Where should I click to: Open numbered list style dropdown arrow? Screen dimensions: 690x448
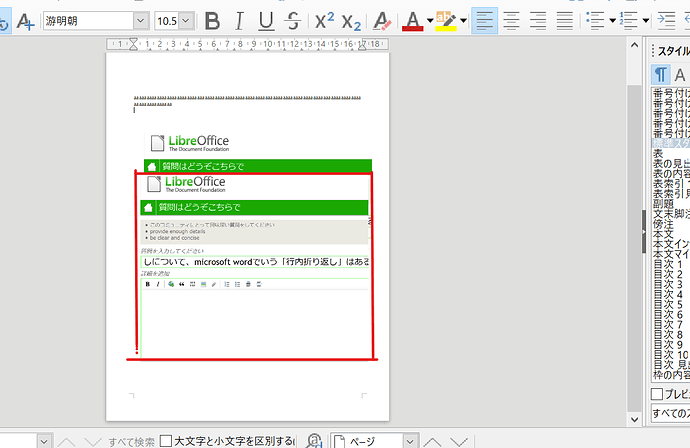pos(646,21)
